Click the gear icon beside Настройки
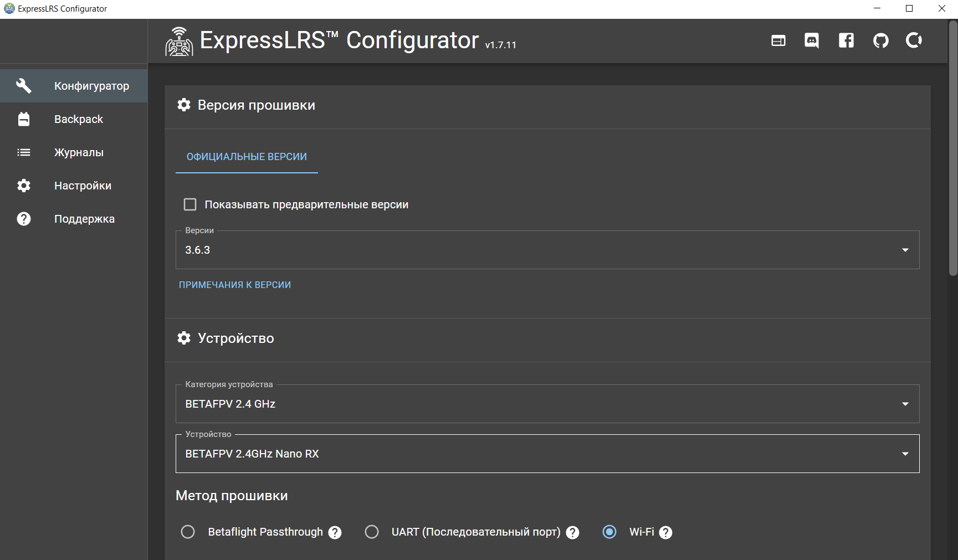The width and height of the screenshot is (958, 560). click(24, 186)
